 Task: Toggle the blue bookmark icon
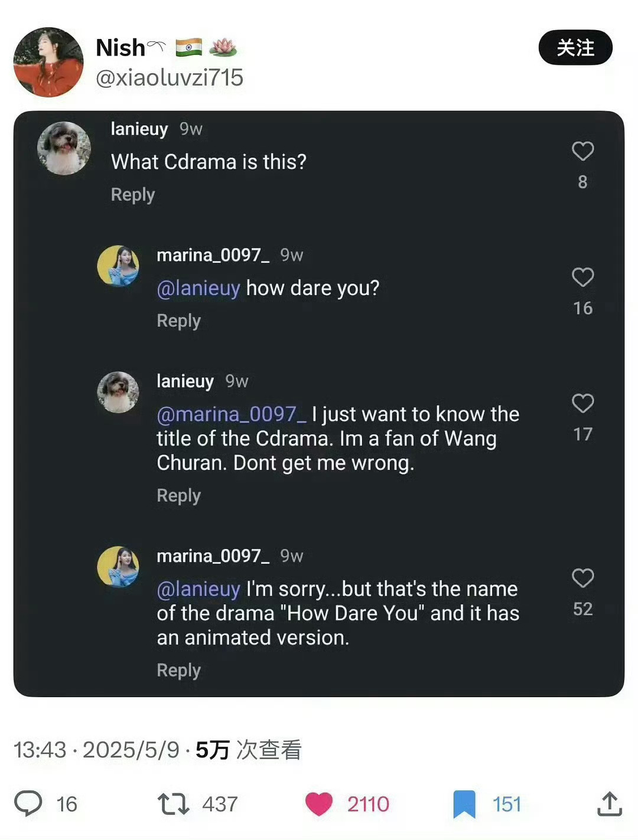tap(464, 804)
